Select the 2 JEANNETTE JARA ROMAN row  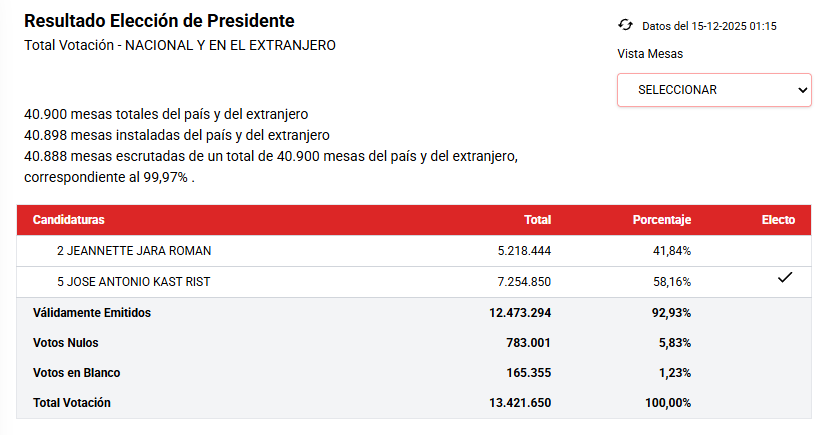coord(134,251)
